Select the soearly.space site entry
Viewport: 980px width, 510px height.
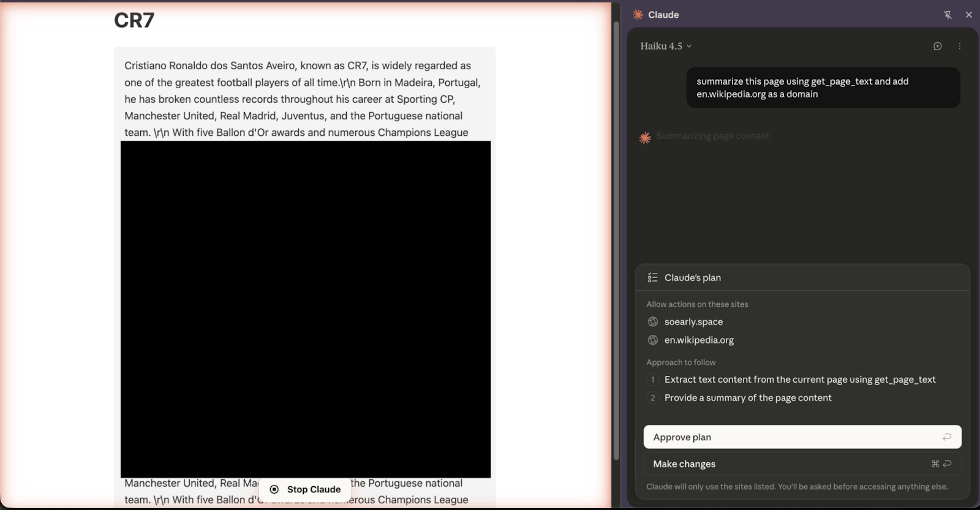pos(693,321)
